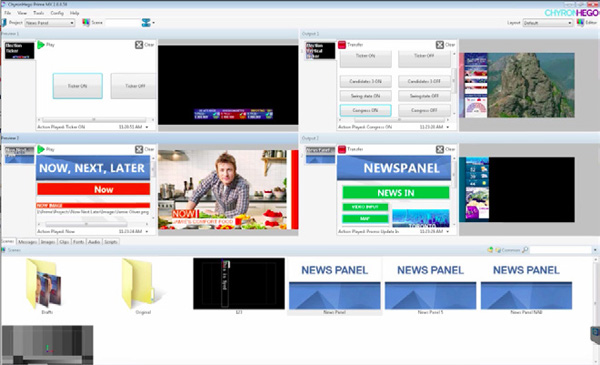Click the green NEWS IN button
Image resolution: width=600 pixels, height=365 pixels.
tap(396, 193)
